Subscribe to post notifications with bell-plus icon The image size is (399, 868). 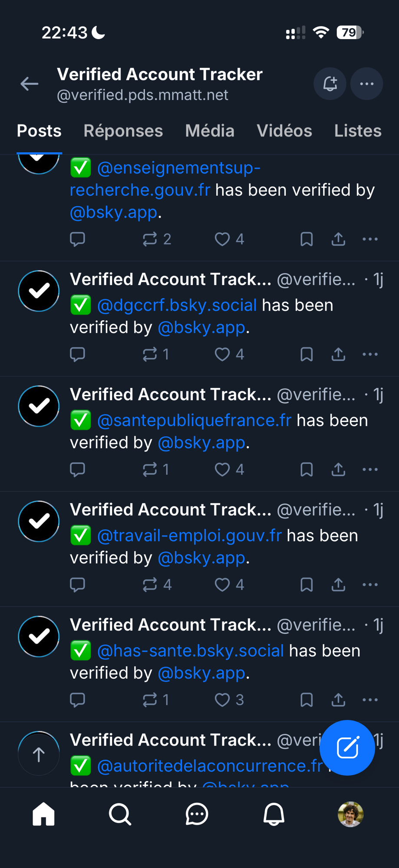pyautogui.click(x=330, y=84)
